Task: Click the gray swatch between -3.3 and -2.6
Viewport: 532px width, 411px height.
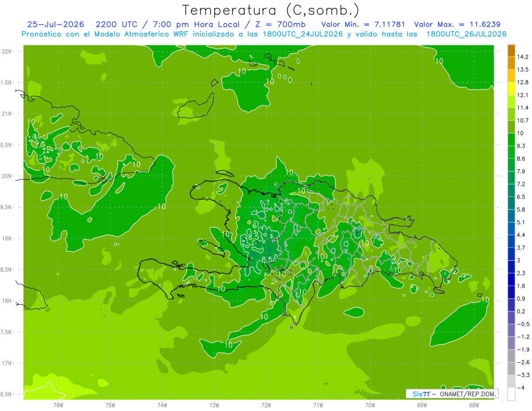Action: 511,369
